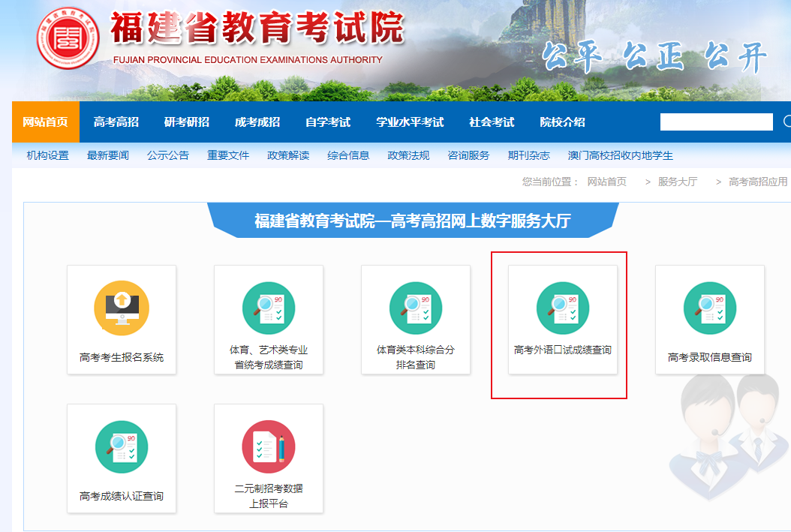Go to the 网站首页 tab
Image resolution: width=791 pixels, height=532 pixels.
(45, 122)
